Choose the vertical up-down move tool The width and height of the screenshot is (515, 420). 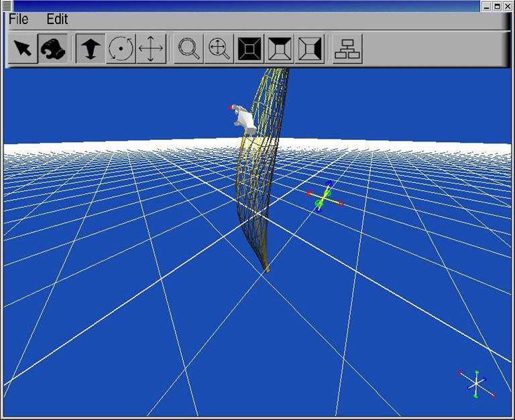pyautogui.click(x=91, y=48)
